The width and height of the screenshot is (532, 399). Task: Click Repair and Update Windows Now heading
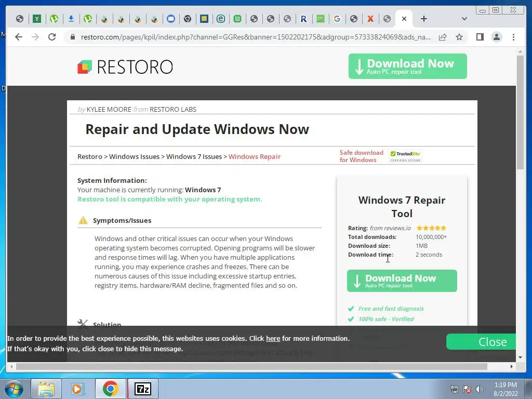(x=197, y=129)
